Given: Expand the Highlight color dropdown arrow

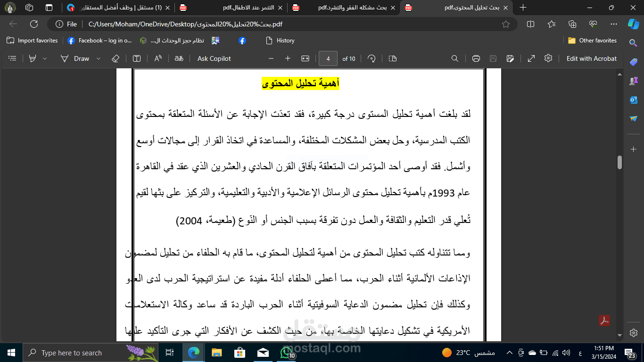Looking at the screenshot, I should point(45,58).
